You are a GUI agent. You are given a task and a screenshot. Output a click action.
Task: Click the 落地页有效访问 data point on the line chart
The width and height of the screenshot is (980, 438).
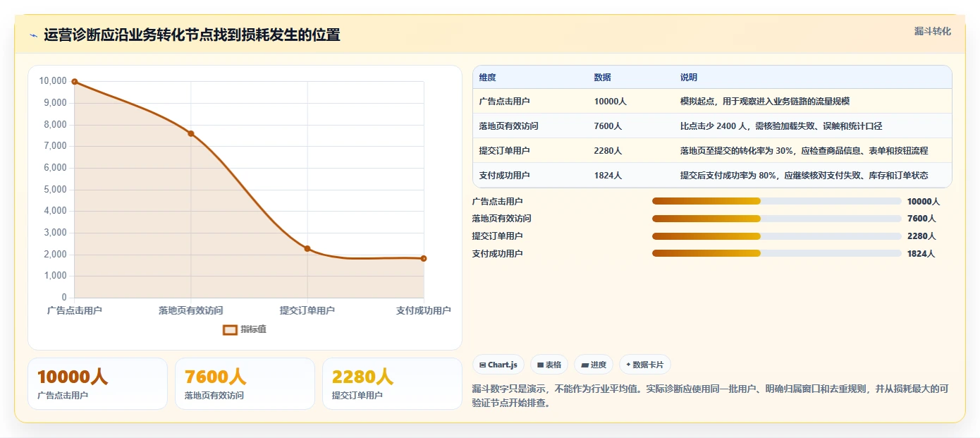tap(191, 134)
